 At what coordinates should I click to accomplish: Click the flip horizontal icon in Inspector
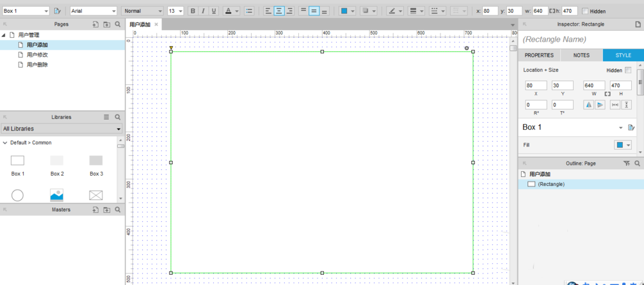(588, 105)
